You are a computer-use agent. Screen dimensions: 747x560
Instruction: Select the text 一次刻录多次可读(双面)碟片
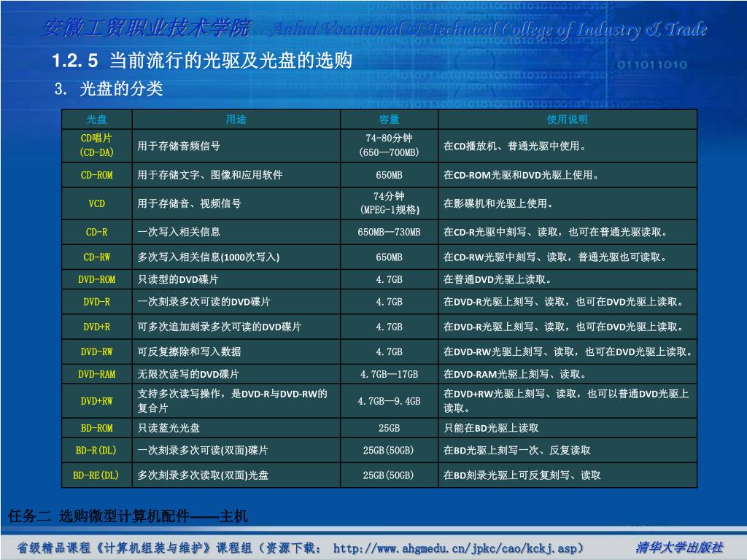click(203, 450)
